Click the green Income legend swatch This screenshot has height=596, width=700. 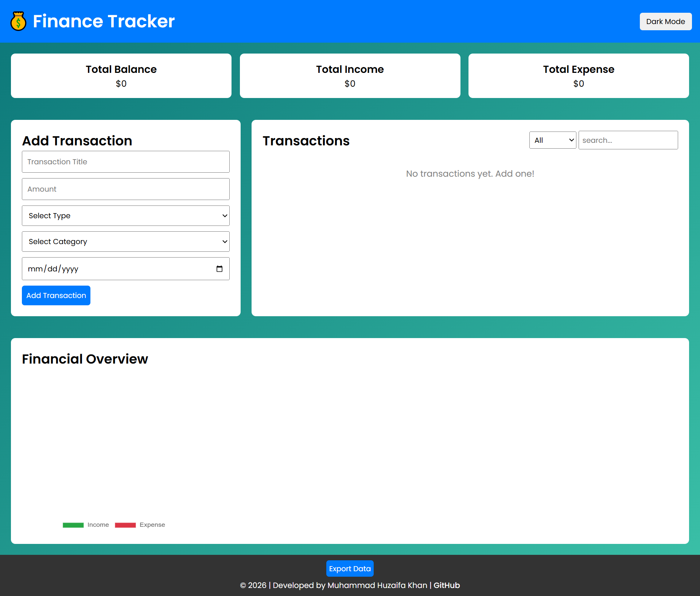click(73, 525)
